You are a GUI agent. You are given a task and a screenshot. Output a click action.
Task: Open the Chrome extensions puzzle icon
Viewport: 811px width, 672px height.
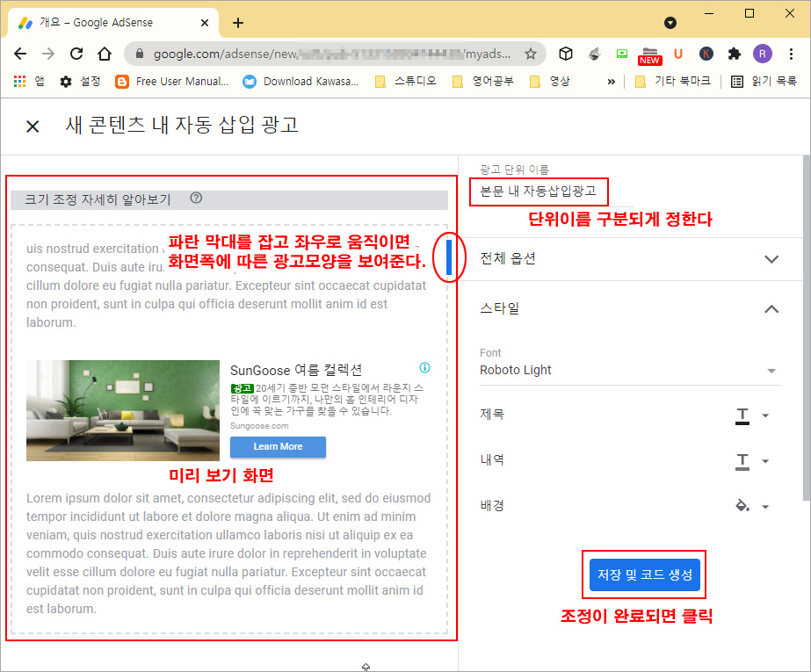click(734, 53)
